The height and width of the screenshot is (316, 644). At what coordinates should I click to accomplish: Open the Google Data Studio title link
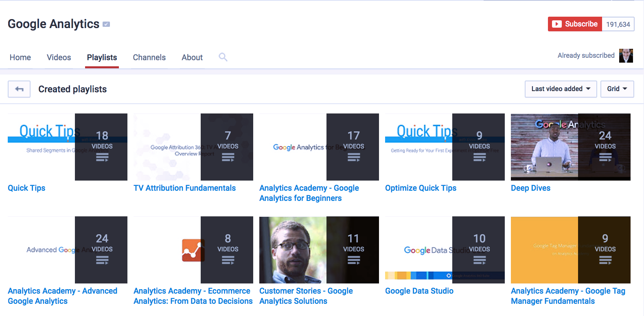click(x=419, y=291)
